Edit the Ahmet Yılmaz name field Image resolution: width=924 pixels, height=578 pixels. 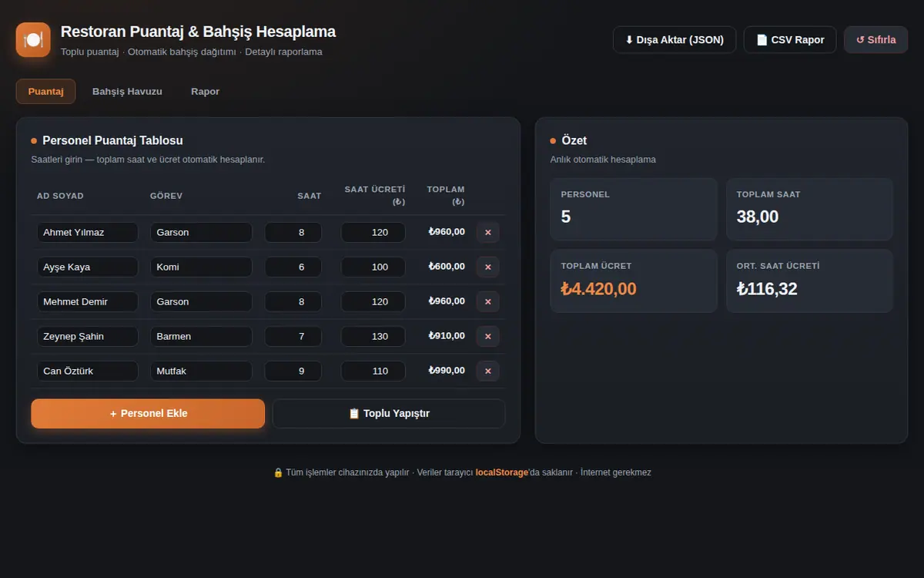tap(88, 233)
